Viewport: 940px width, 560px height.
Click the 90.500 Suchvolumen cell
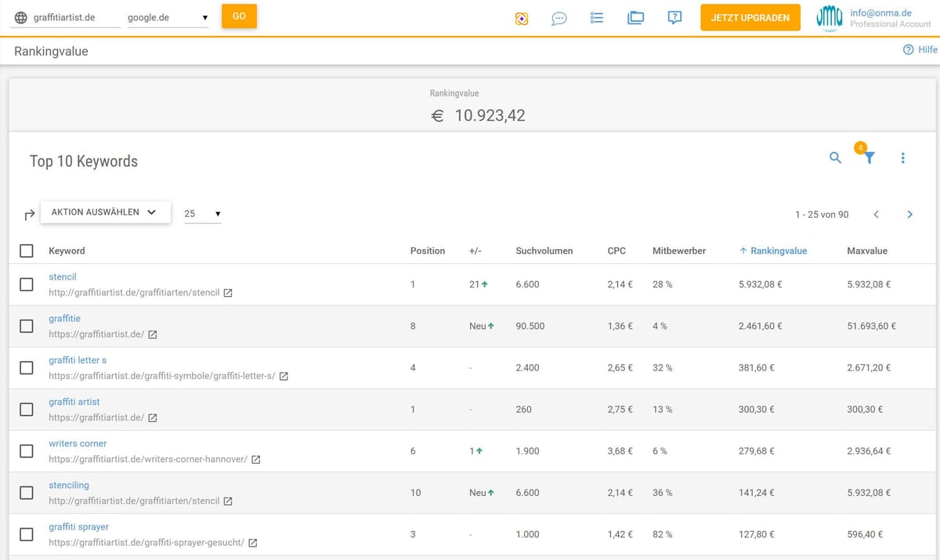point(530,326)
